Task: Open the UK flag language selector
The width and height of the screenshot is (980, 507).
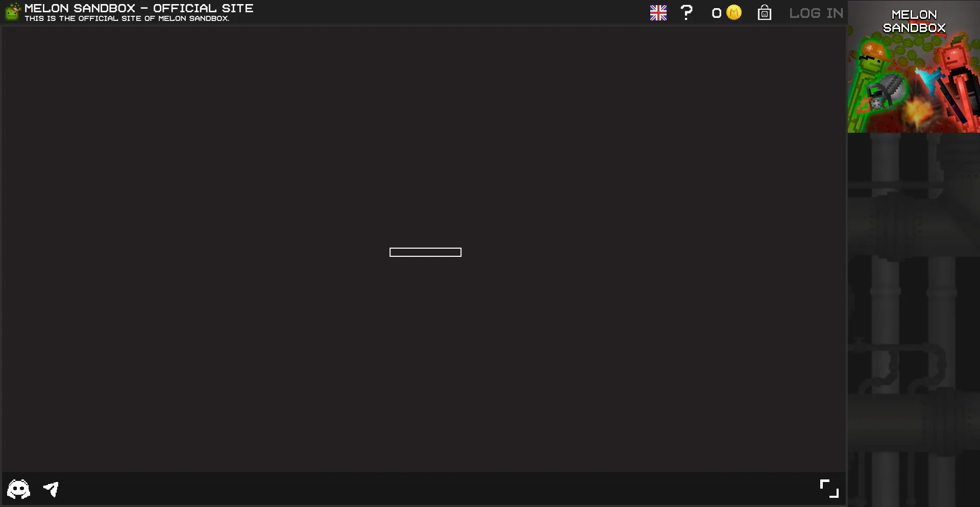Action: [658, 13]
